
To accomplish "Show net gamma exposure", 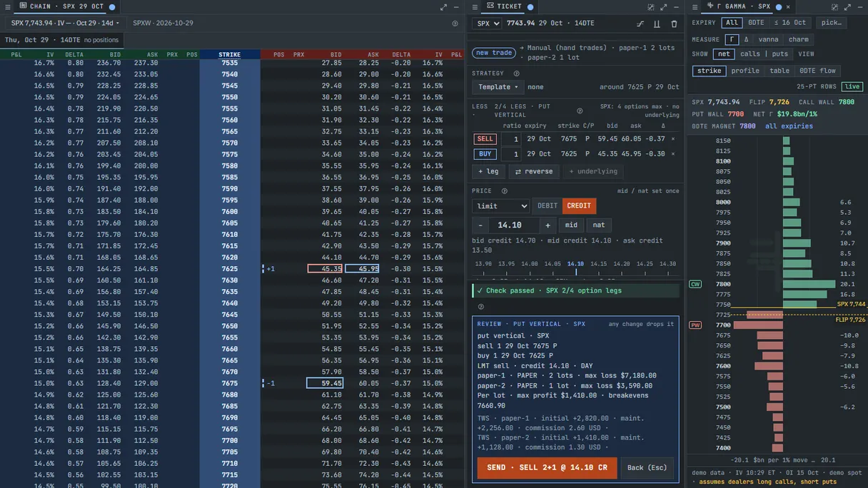I will click(x=724, y=54).
